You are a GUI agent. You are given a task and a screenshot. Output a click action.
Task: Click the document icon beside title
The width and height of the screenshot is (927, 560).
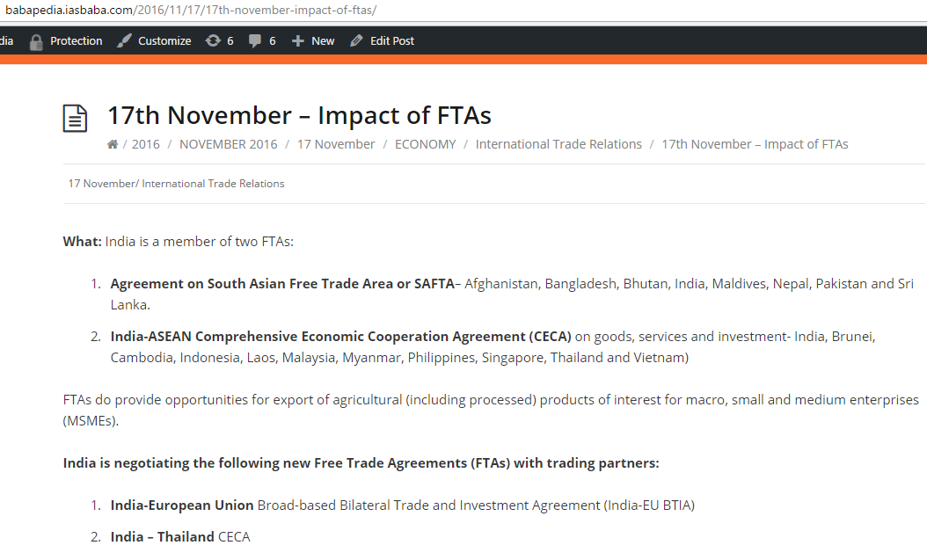point(75,118)
